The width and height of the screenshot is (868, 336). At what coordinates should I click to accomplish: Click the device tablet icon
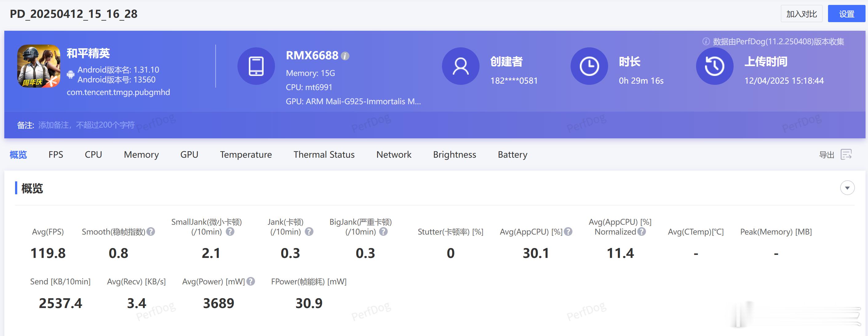256,66
